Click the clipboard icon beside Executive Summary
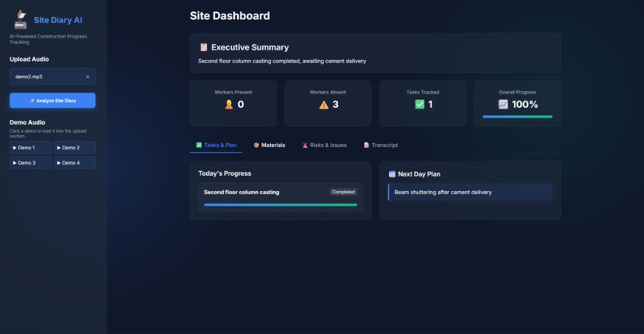 pyautogui.click(x=203, y=47)
